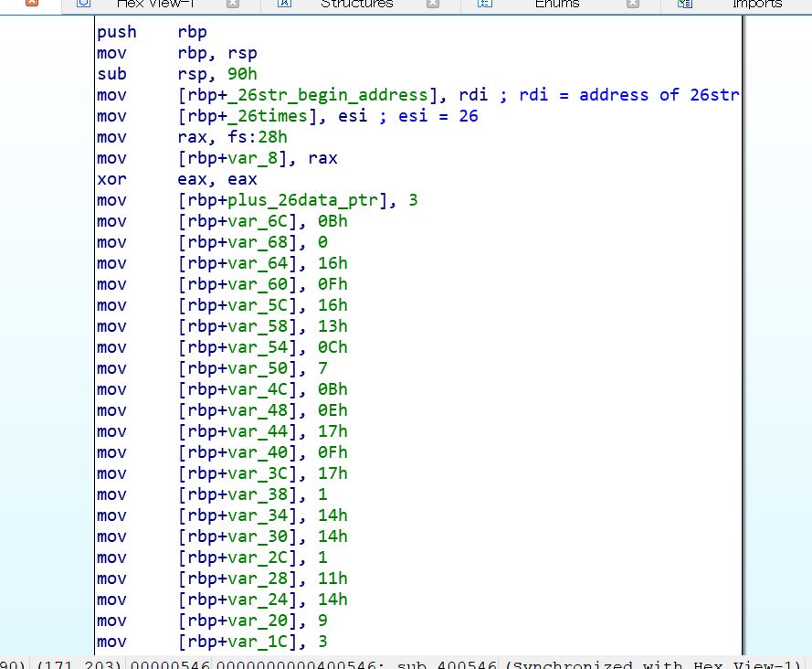Image resolution: width=812 pixels, height=669 pixels.
Task: Click the var_2C operand
Action: click(258, 557)
